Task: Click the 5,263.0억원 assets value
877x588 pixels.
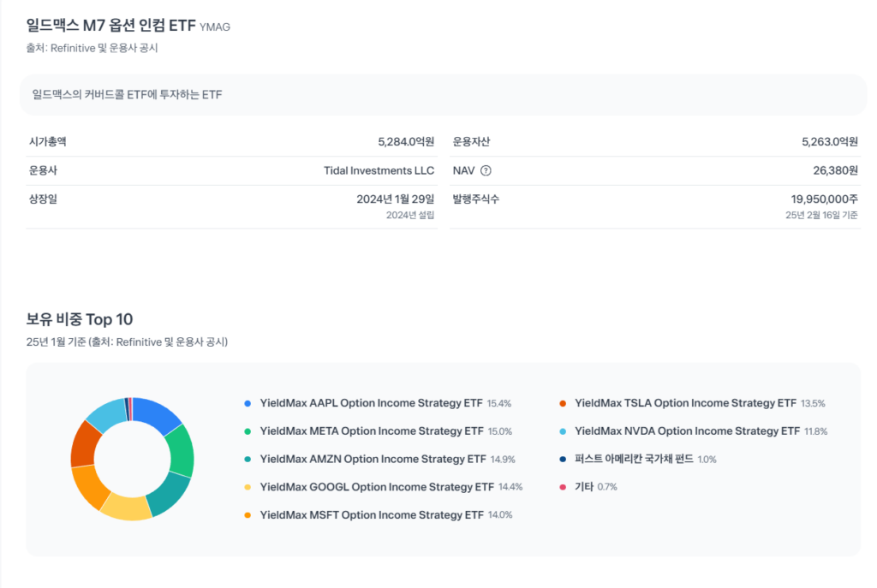Action: point(830,142)
